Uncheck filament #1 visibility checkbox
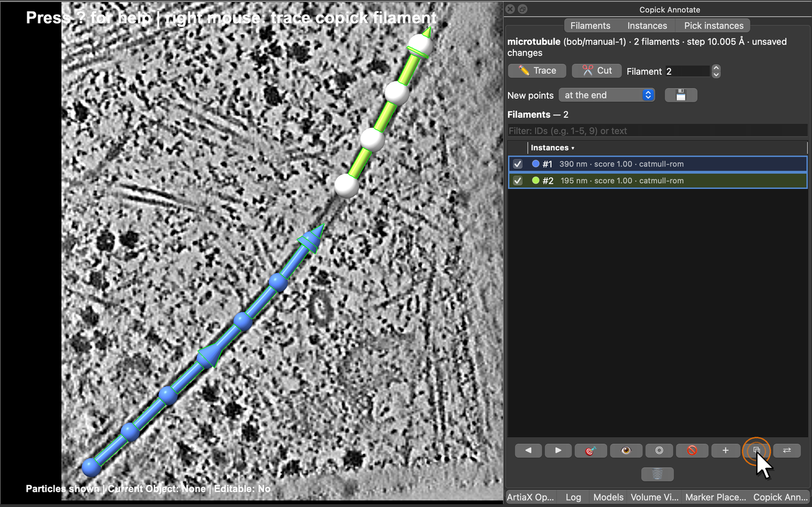The width and height of the screenshot is (812, 507). pyautogui.click(x=518, y=164)
